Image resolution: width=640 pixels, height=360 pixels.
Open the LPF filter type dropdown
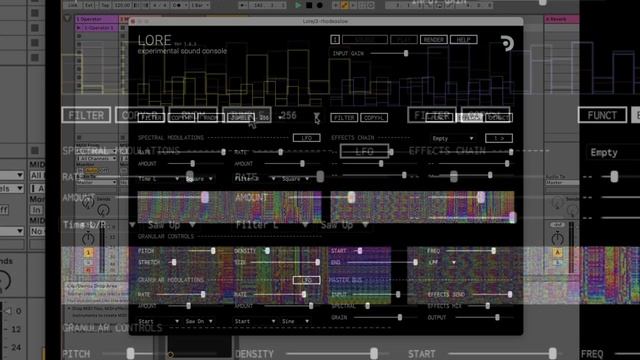[442, 262]
